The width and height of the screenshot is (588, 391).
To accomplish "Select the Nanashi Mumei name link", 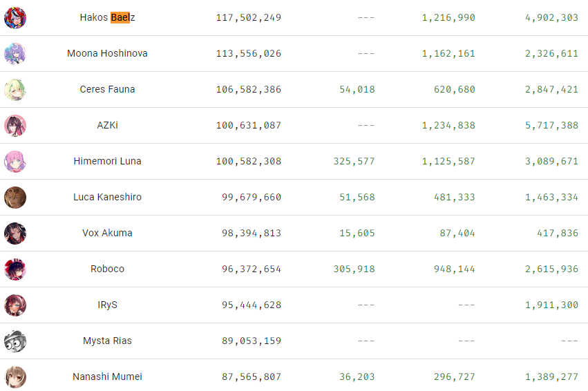I will (107, 376).
